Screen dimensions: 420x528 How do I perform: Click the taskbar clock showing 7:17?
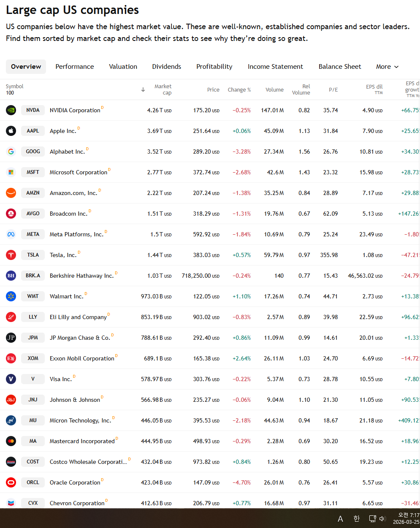pyautogui.click(x=409, y=515)
